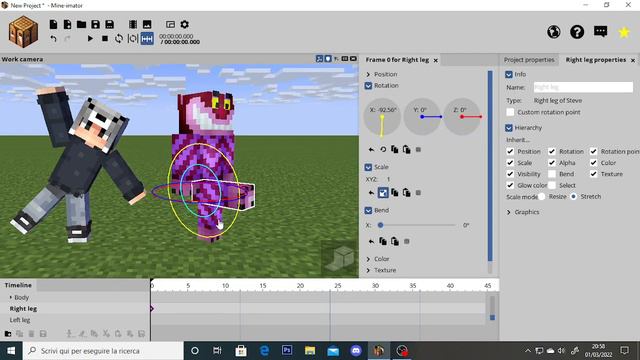Create a new project from the toolbar

tap(53, 24)
